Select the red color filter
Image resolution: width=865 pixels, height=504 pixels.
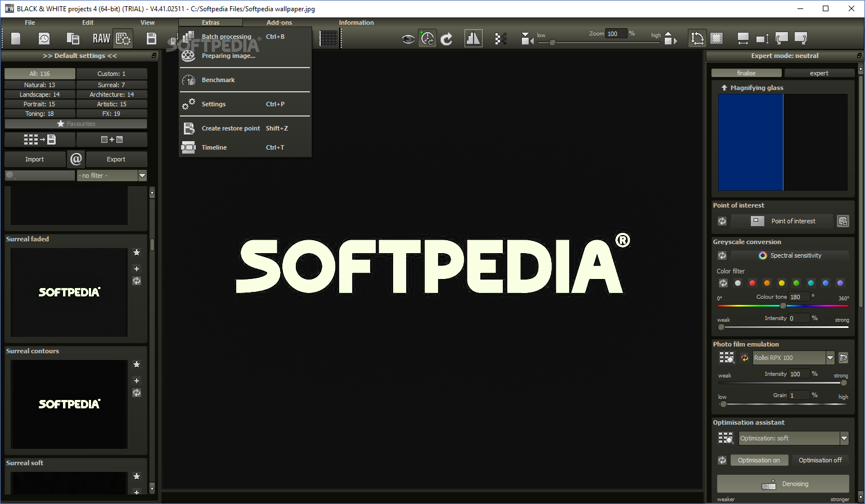pos(753,283)
